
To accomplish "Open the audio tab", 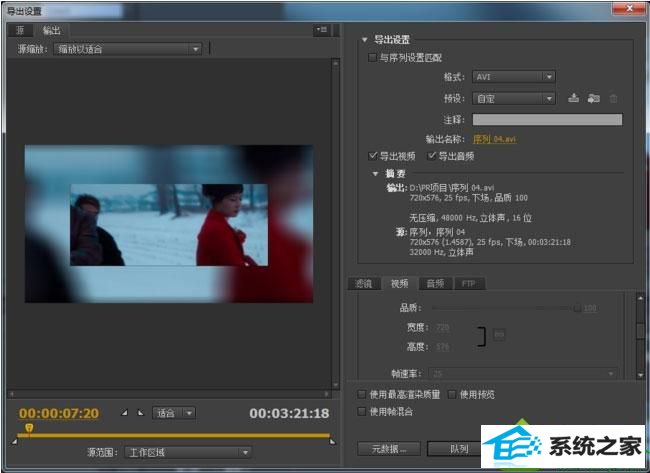I will tap(435, 284).
